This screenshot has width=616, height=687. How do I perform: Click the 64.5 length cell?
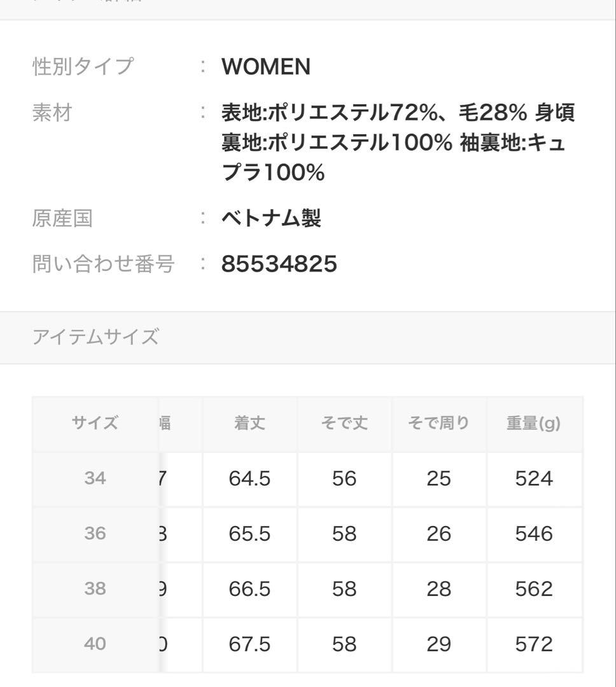[x=249, y=478]
